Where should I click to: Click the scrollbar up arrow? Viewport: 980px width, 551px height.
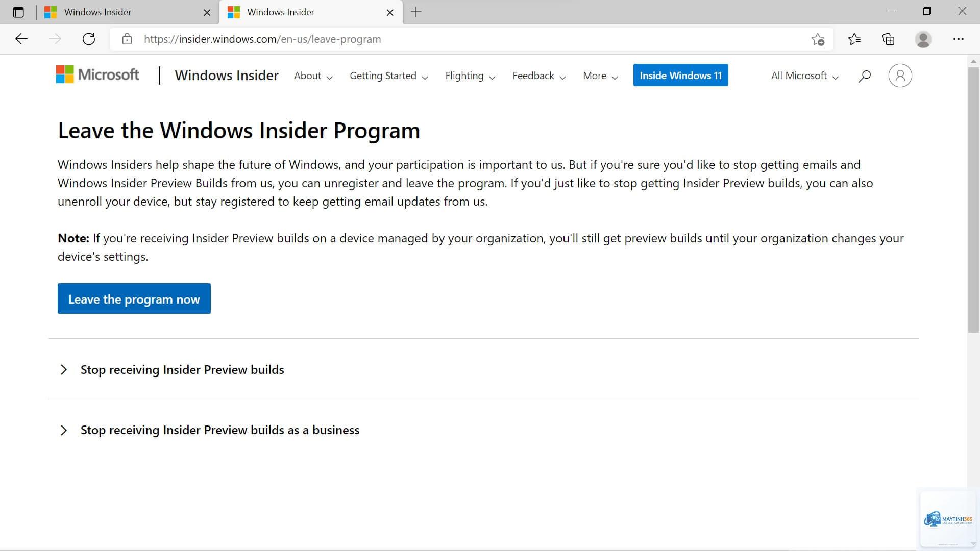point(973,61)
